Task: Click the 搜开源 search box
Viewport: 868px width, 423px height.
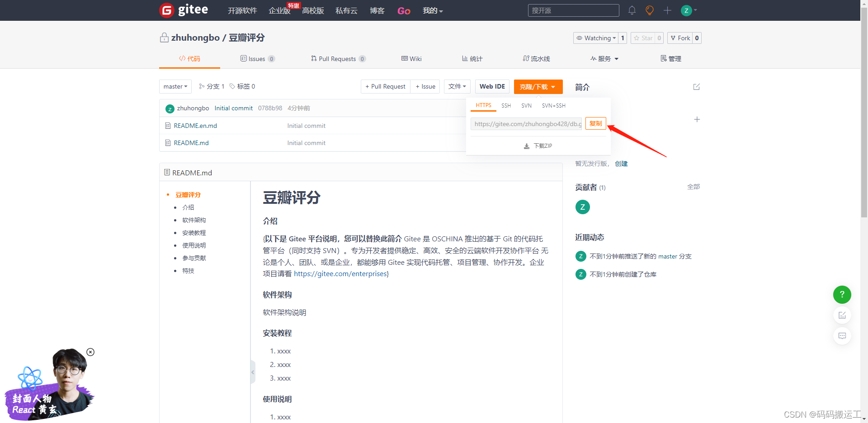Action: click(x=573, y=10)
